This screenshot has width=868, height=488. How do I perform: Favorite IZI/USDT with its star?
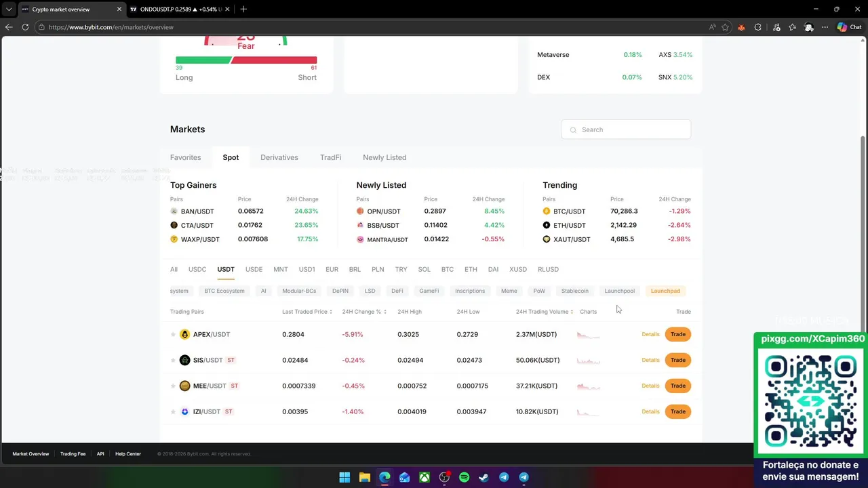click(173, 411)
